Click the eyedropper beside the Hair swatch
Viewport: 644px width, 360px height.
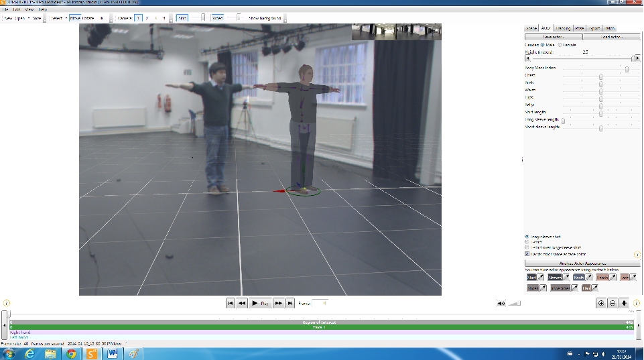(x=594, y=288)
